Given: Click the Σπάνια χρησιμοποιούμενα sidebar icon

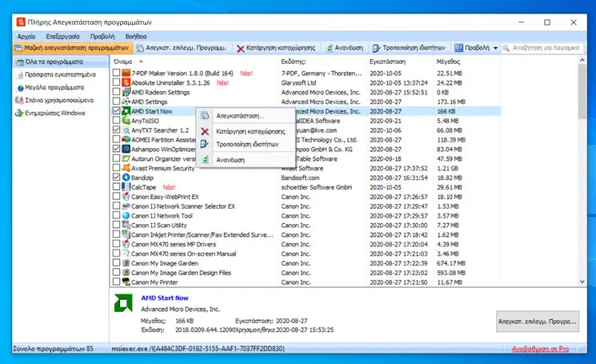Looking at the screenshot, I should tap(19, 100).
